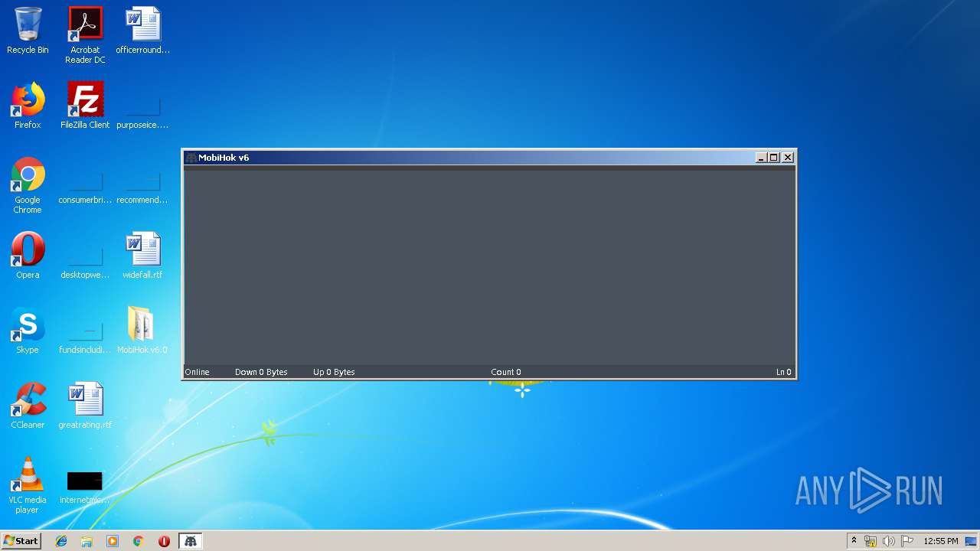Open the MobiHok v6.0 folder

pyautogui.click(x=142, y=331)
